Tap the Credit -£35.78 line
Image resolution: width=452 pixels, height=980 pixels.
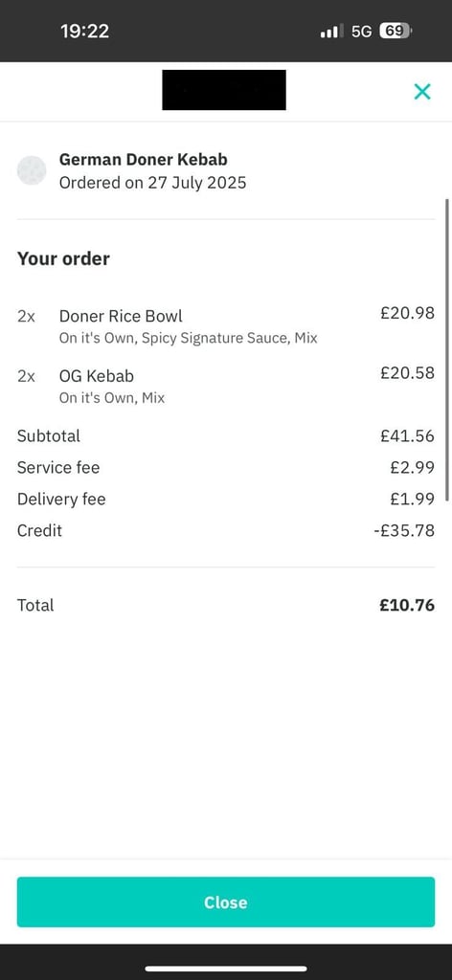point(226,530)
